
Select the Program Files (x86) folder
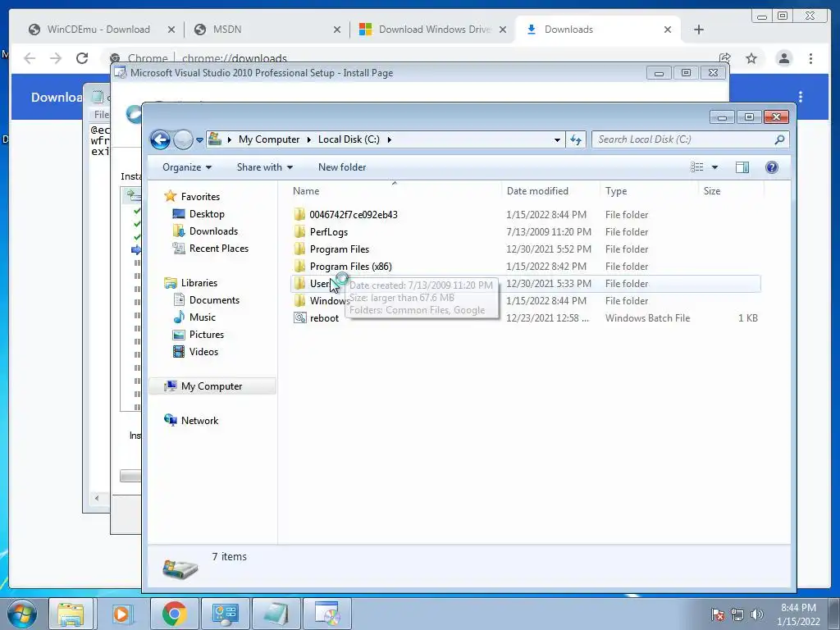[350, 267]
